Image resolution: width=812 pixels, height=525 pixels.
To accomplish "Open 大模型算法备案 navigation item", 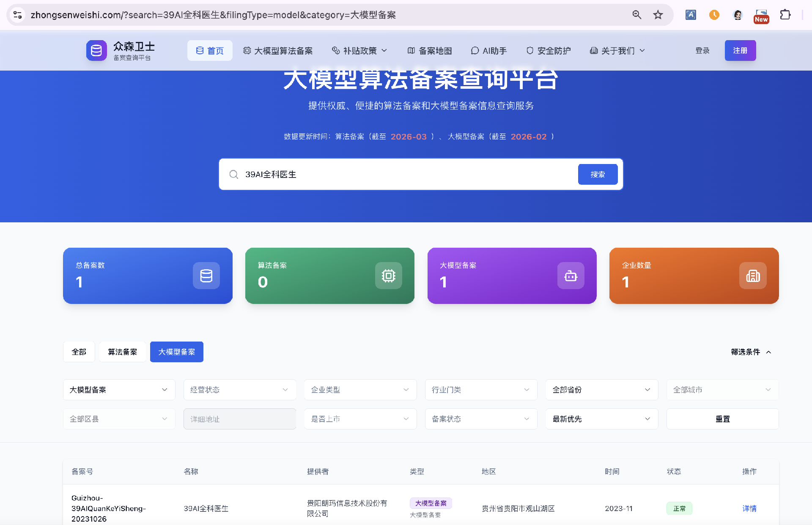I will pos(278,51).
